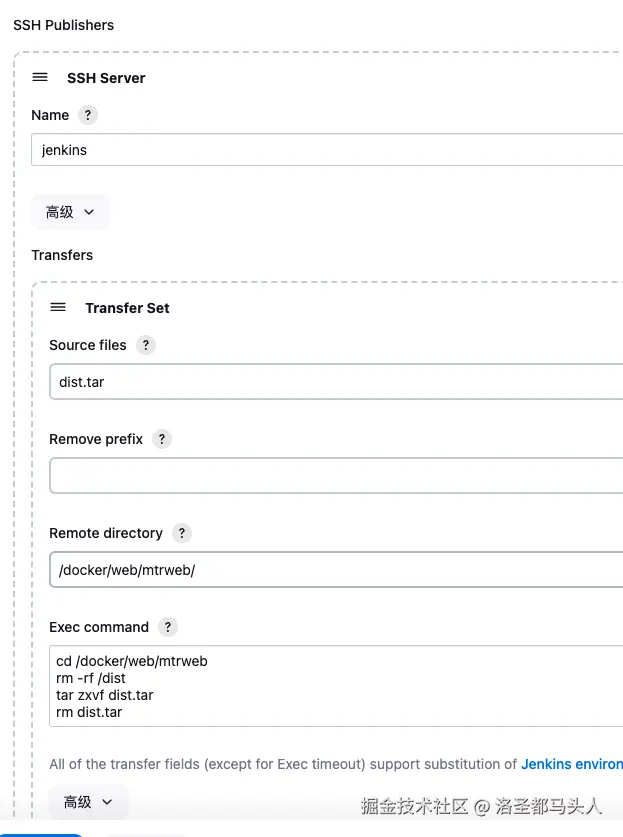Click the help icon beside Source files
The image size is (623, 837).
146,345
